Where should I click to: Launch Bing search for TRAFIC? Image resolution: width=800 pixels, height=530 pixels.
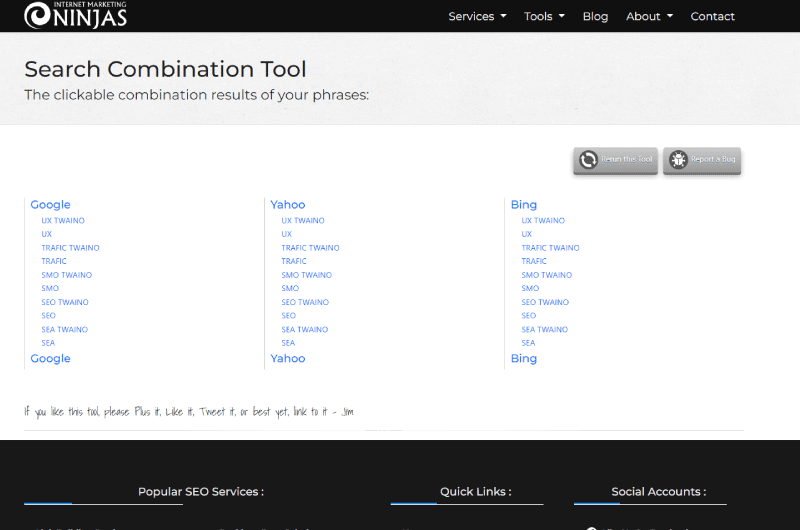click(x=534, y=261)
